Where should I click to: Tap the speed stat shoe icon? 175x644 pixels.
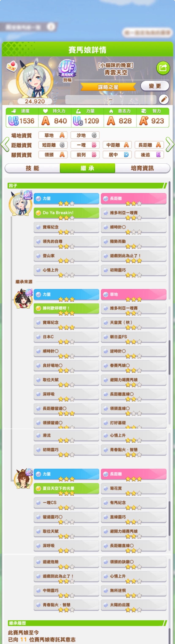pyautogui.click(x=14, y=111)
